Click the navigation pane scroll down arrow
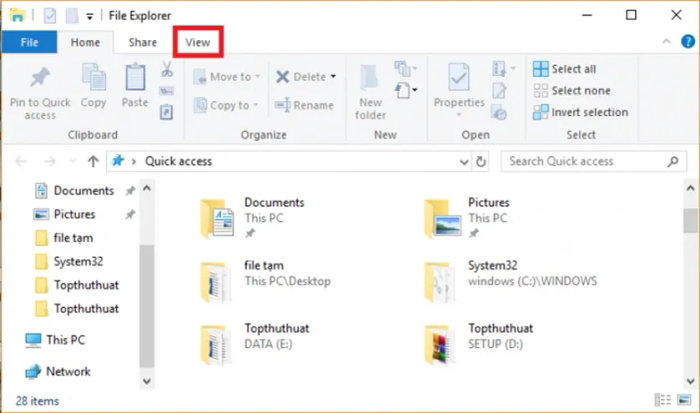The image size is (700, 413). click(146, 381)
